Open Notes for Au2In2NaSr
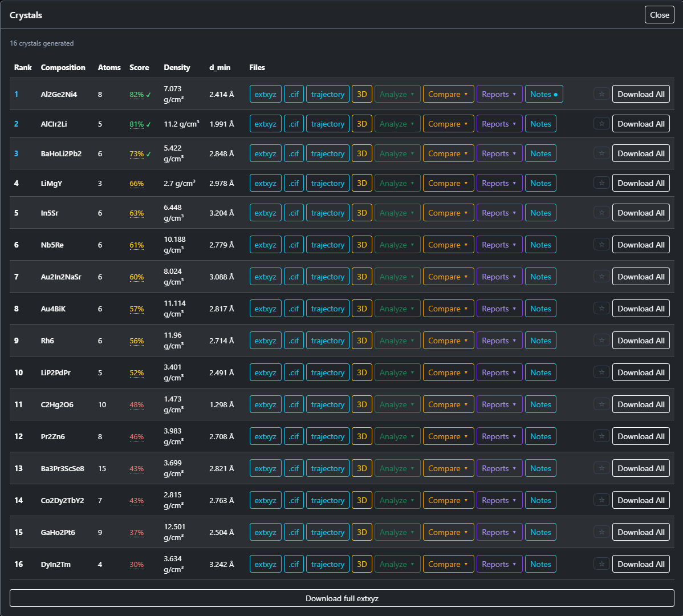 (x=540, y=277)
